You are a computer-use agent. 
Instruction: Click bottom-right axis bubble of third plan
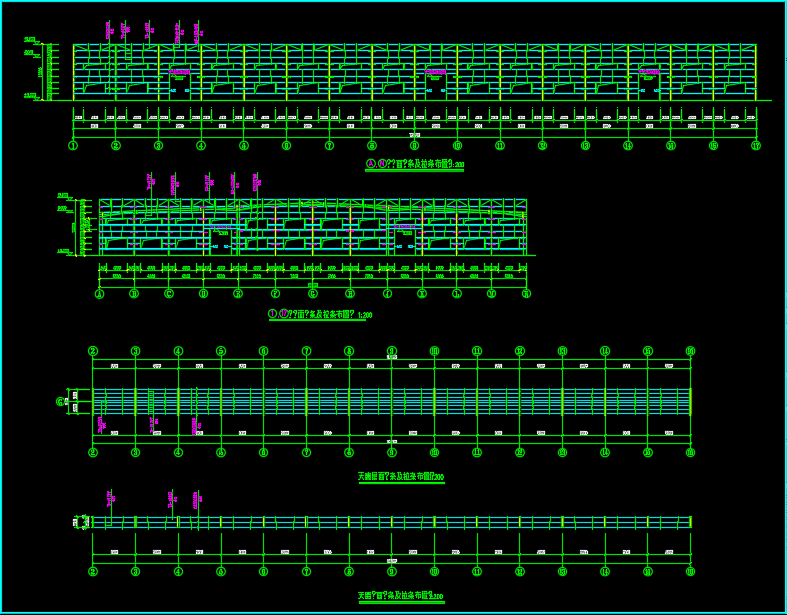(x=690, y=452)
